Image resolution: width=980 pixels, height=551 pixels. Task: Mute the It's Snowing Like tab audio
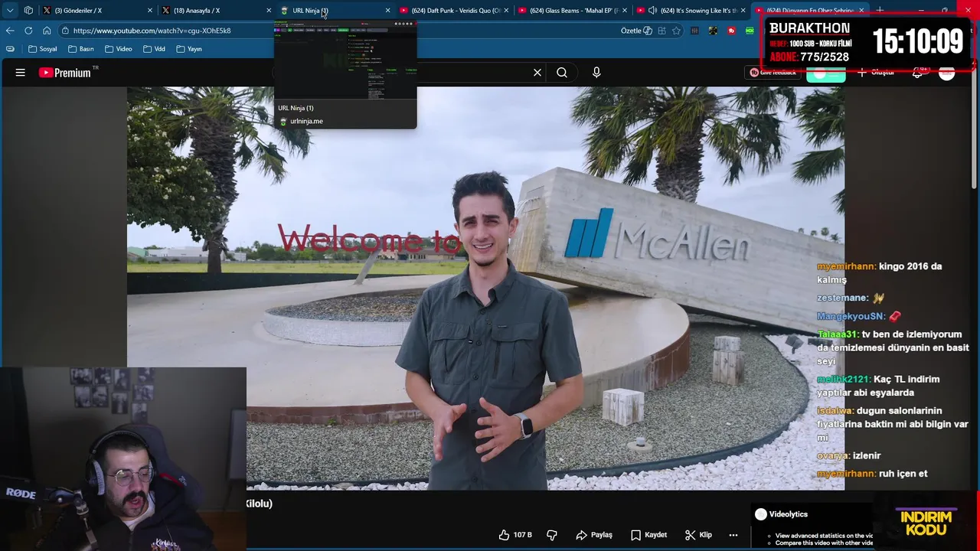[652, 11]
